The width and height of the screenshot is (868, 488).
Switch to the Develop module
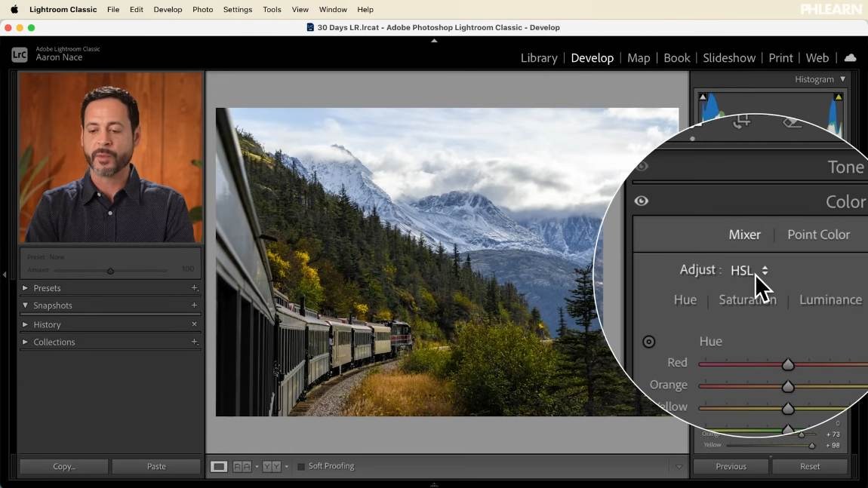[592, 57]
